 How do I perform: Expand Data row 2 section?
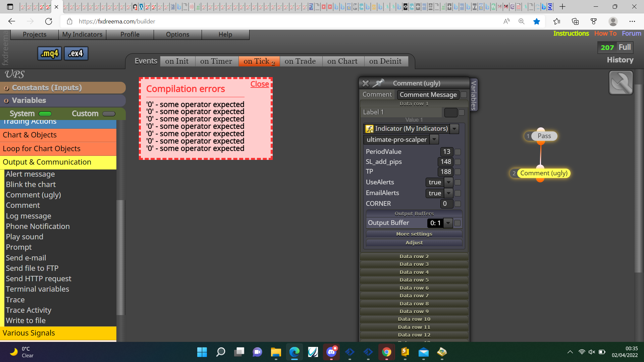[414, 256]
